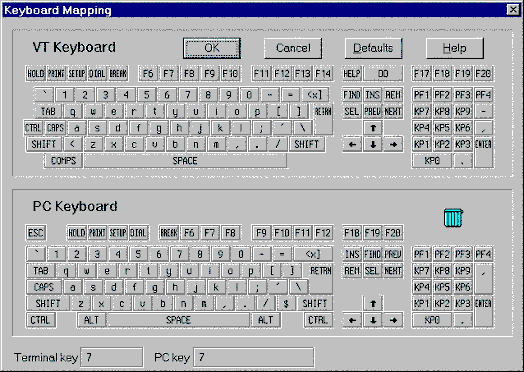The image size is (524, 372).
Task: Select the CTRL key on VT Keyboard
Action: pyautogui.click(x=33, y=128)
